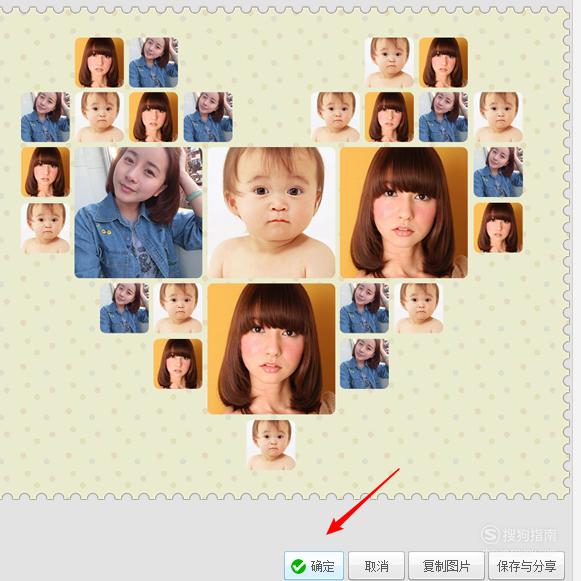
Task: Open 保存与分享 to save and share
Action: point(526,566)
